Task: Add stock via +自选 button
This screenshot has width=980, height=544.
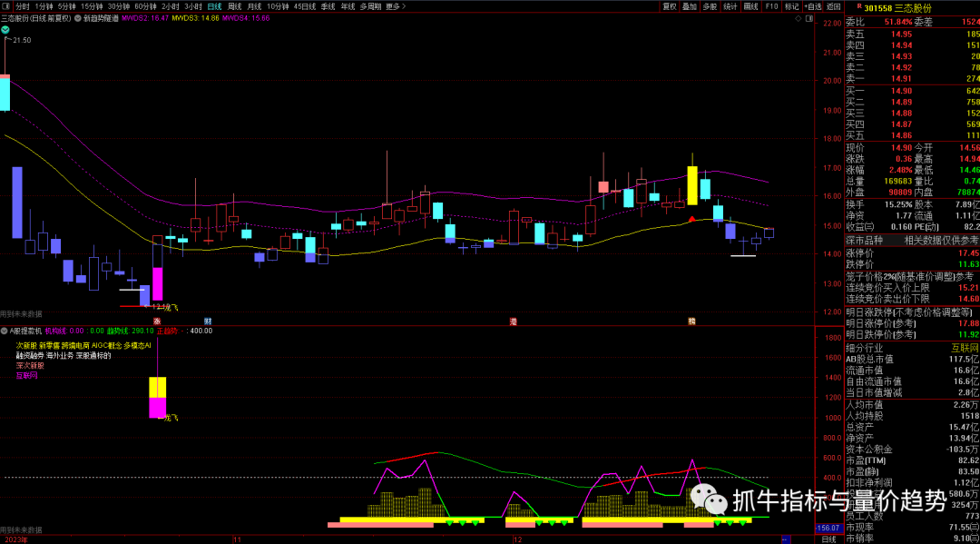Action: pos(812,6)
